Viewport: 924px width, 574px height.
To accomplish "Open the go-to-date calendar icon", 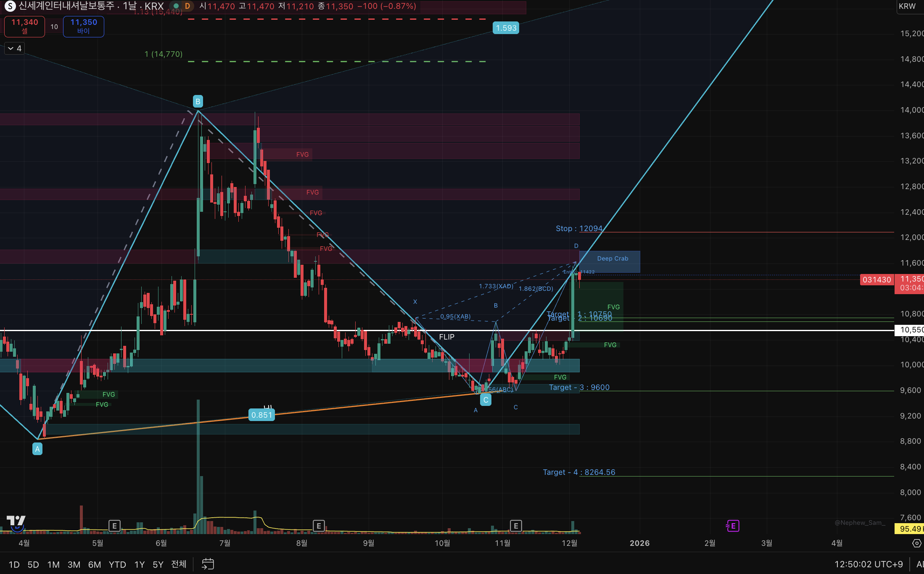I will point(208,564).
